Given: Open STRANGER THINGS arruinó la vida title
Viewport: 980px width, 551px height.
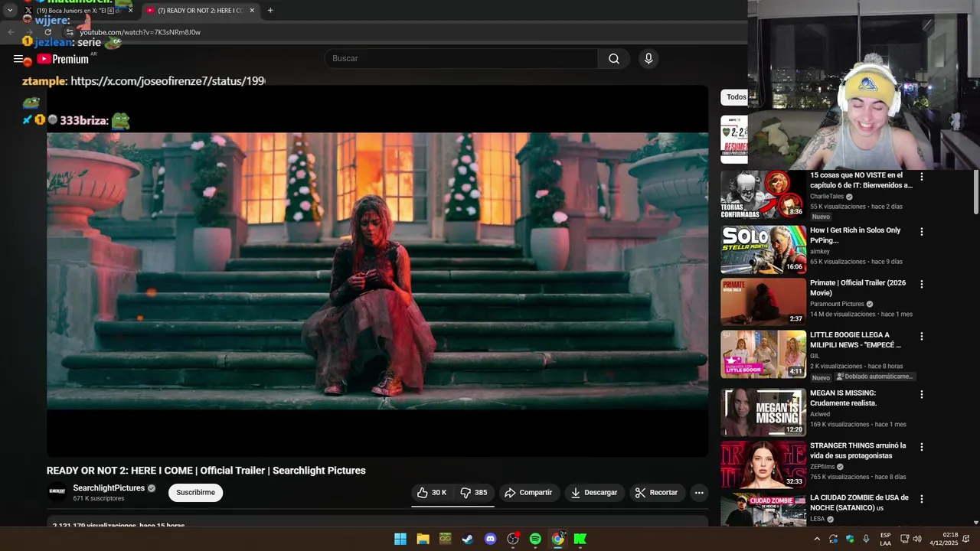Looking at the screenshot, I should point(857,451).
